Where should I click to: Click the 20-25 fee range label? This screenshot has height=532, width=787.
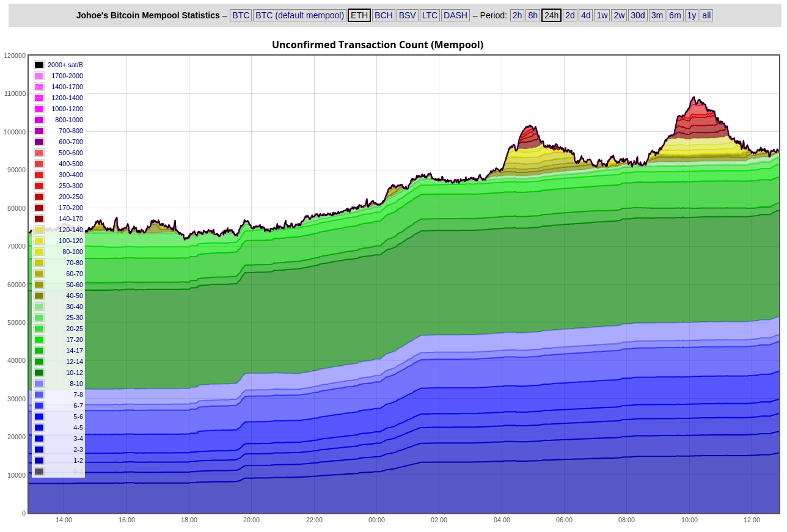[x=75, y=329]
